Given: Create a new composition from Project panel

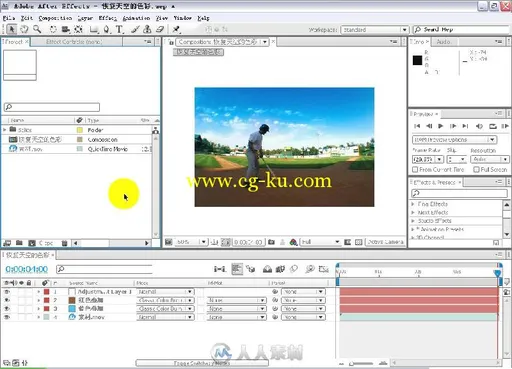Looking at the screenshot, I should (32, 243).
